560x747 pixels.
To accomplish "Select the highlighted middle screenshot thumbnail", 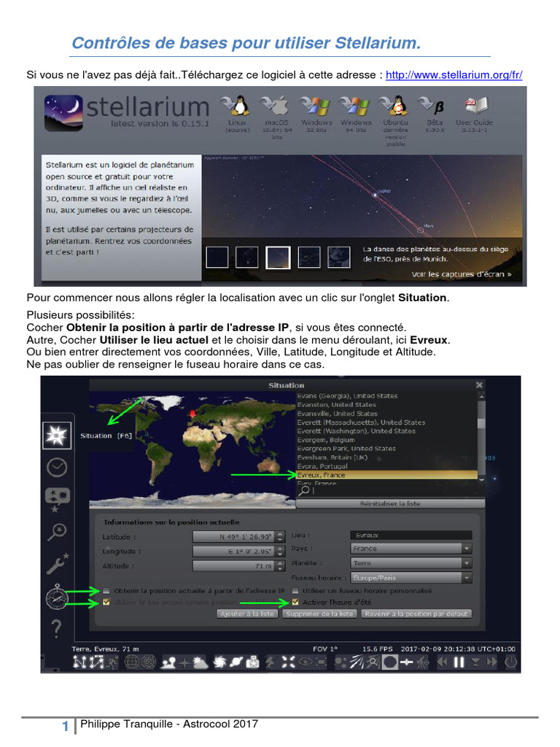I will click(x=278, y=258).
